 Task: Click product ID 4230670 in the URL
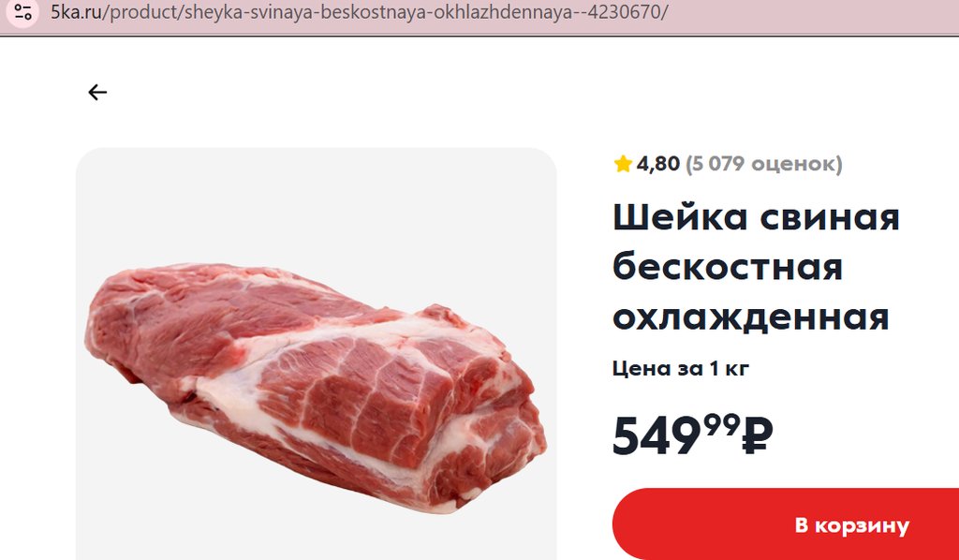point(625,12)
